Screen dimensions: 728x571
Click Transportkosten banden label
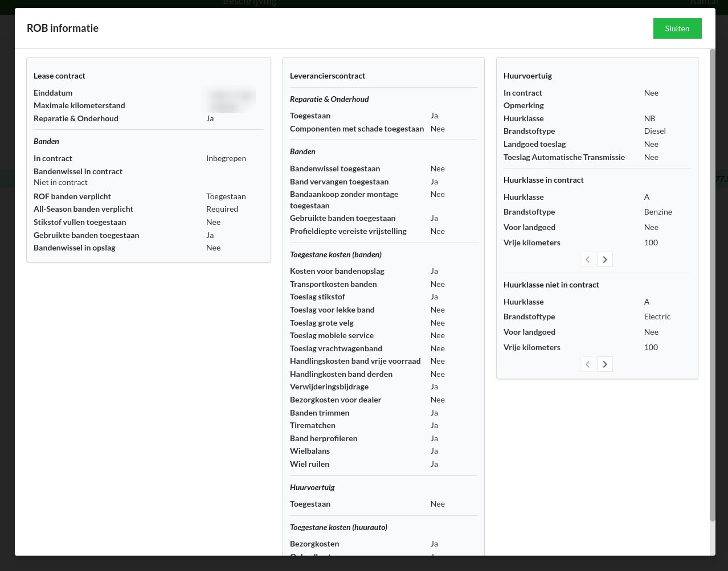333,284
